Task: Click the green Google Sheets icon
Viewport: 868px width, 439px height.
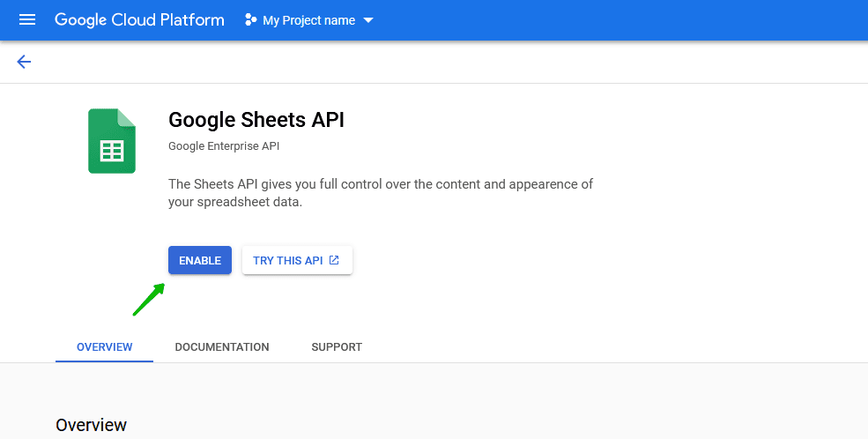Action: point(112,141)
